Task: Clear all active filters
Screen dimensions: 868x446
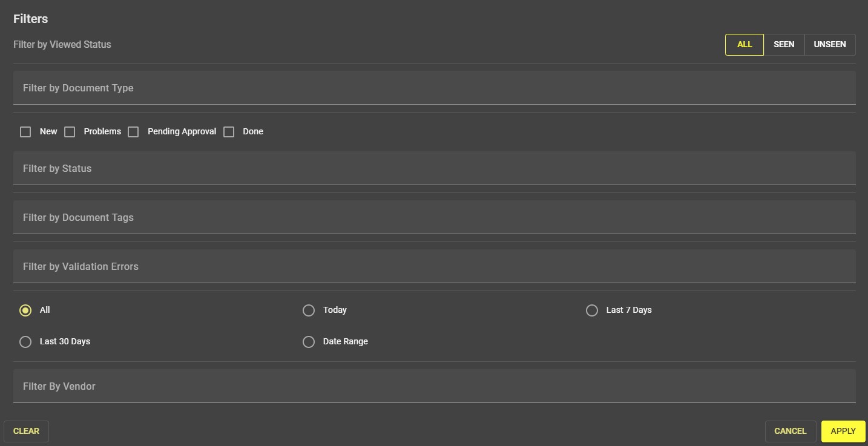Action: point(26,431)
